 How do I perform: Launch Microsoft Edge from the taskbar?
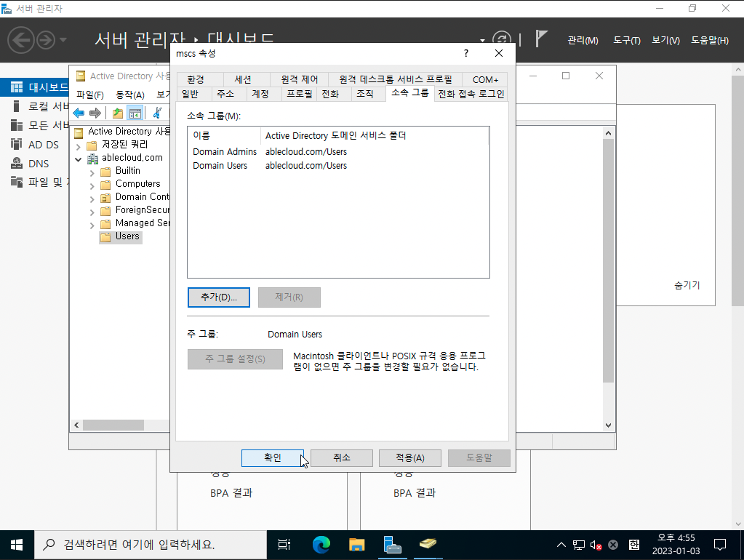coord(321,545)
